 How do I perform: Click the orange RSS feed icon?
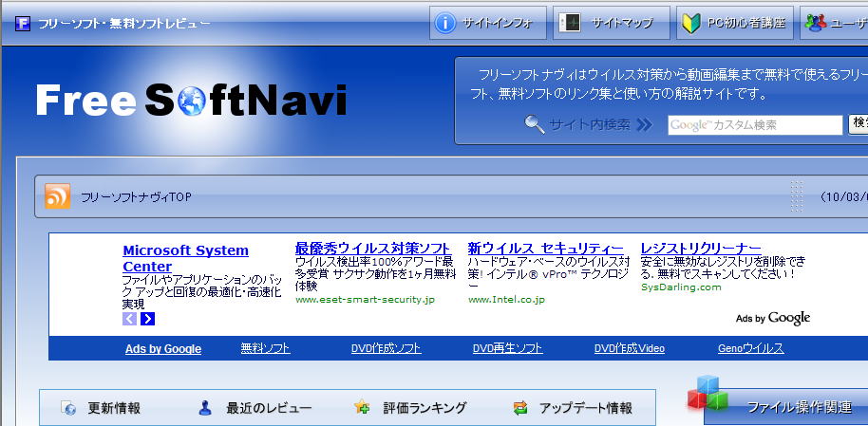(x=58, y=196)
